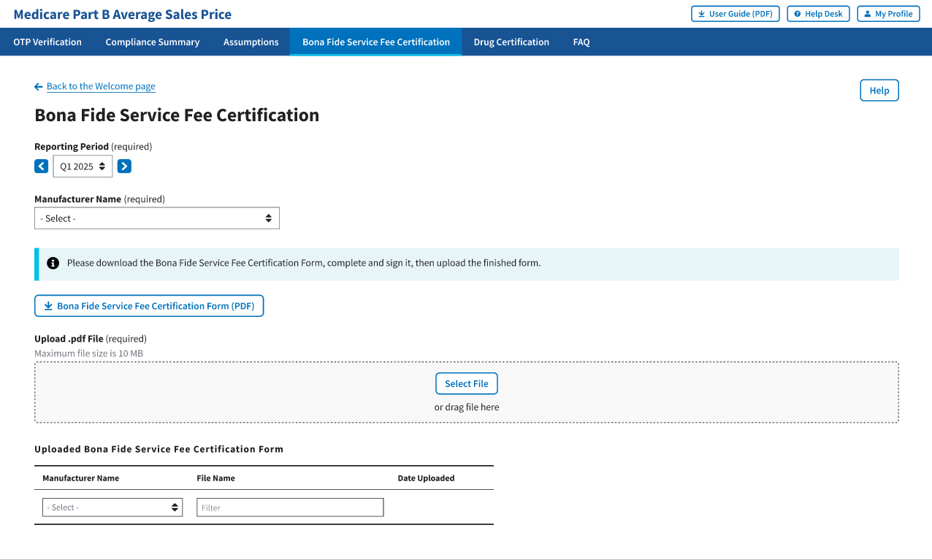Click the File Name filter input field
This screenshot has height=560, width=932.
click(x=290, y=507)
